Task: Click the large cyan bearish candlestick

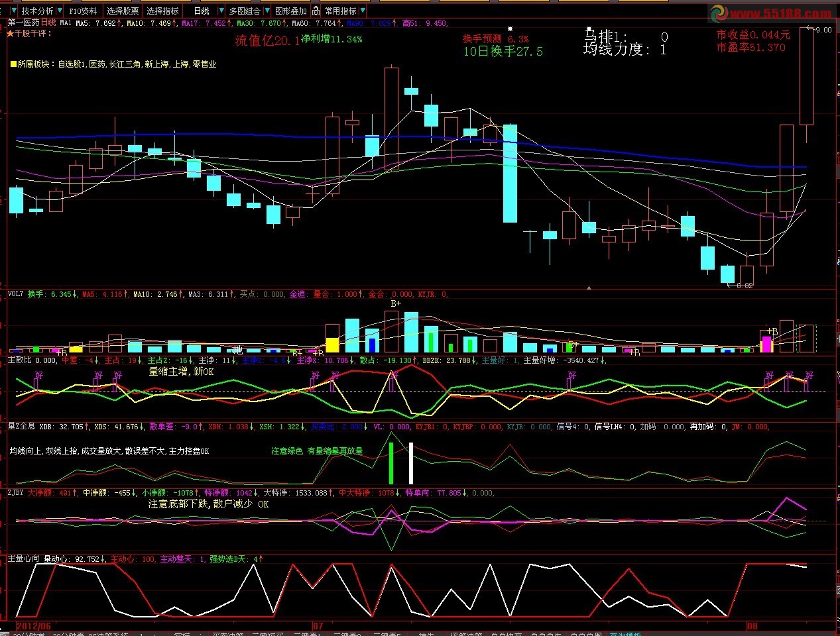Action: pyautogui.click(x=510, y=174)
